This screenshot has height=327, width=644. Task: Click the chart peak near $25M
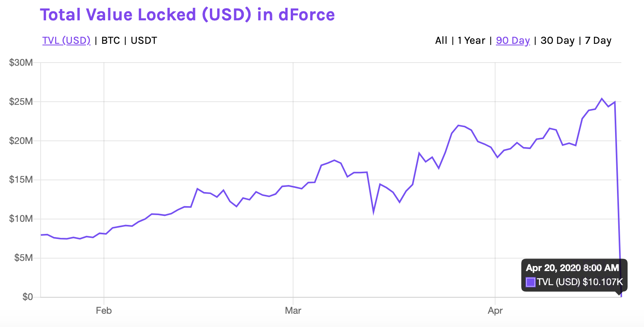(x=601, y=98)
